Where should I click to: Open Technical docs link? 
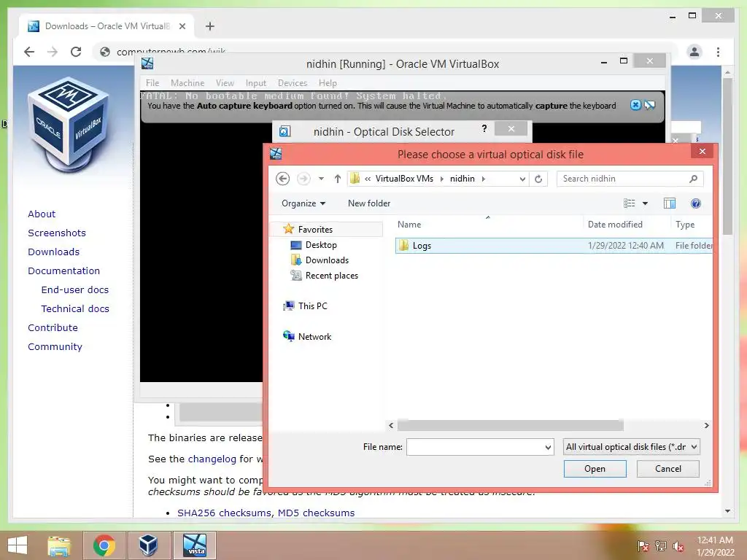pos(75,309)
